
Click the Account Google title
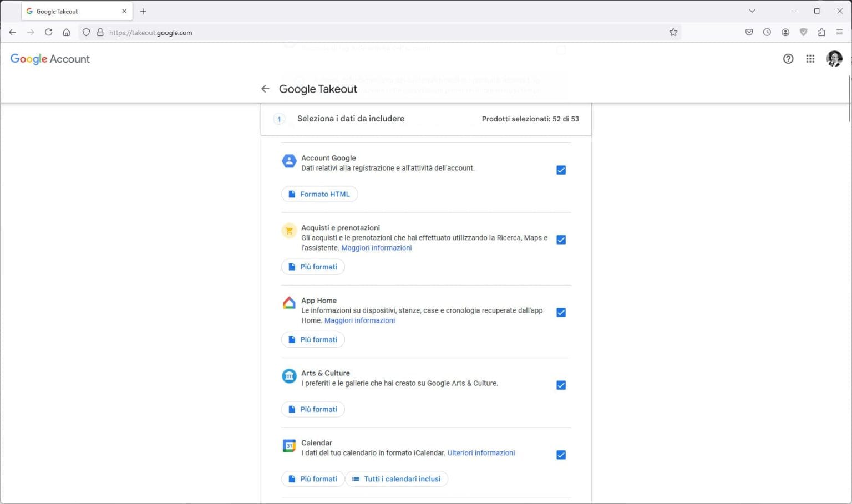328,158
